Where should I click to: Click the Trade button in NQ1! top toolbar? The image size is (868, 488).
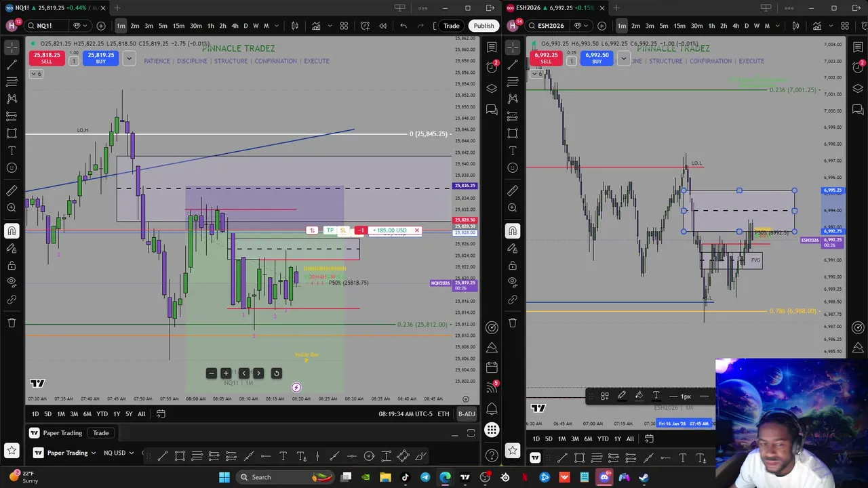tap(452, 26)
